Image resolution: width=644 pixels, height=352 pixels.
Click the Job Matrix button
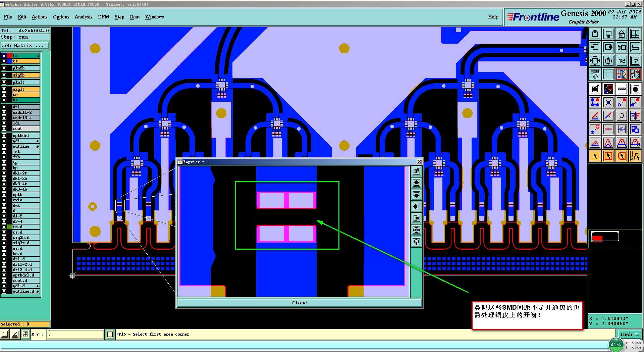pos(25,46)
